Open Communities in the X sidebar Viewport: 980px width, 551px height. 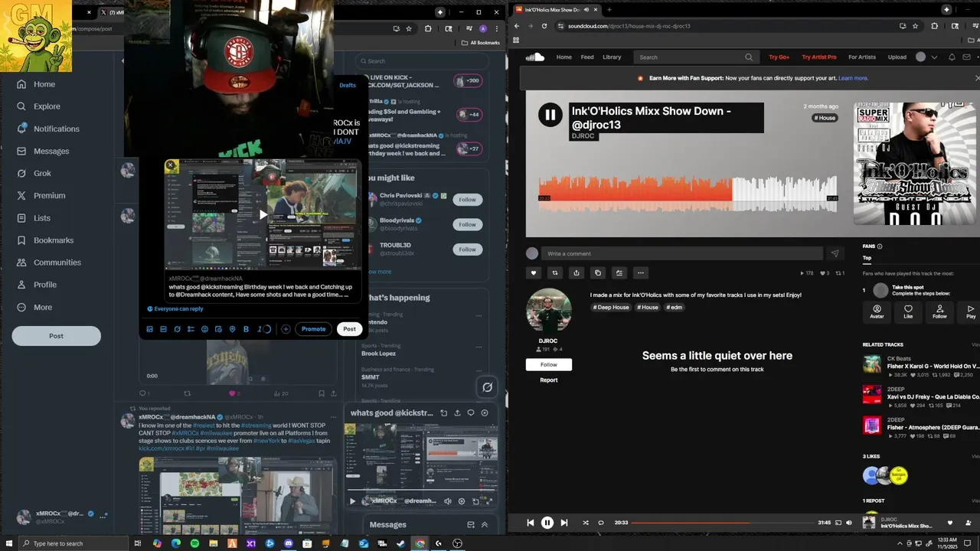click(x=48, y=262)
